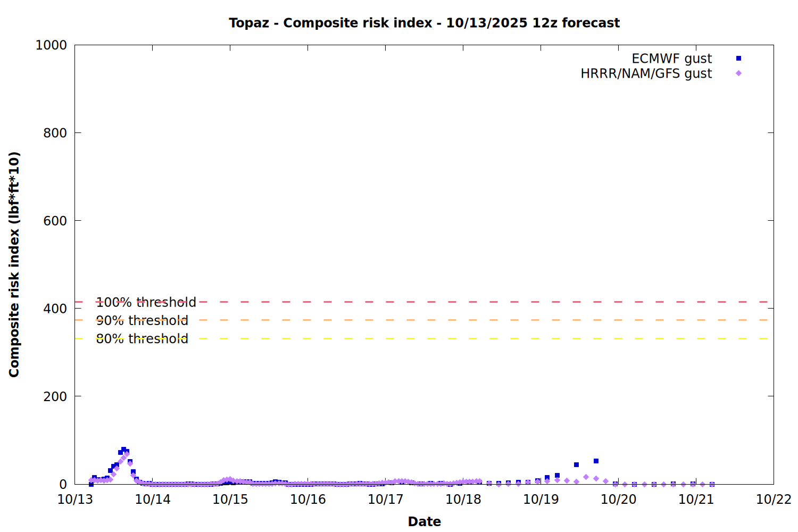Click the Composite risk index y-axis label

click(14, 264)
